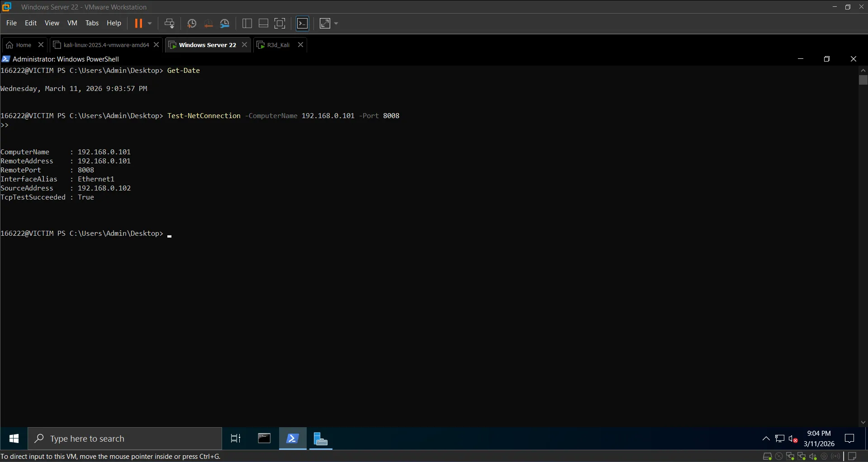Close the Home tab
Image resolution: width=868 pixels, height=462 pixels.
coord(41,45)
